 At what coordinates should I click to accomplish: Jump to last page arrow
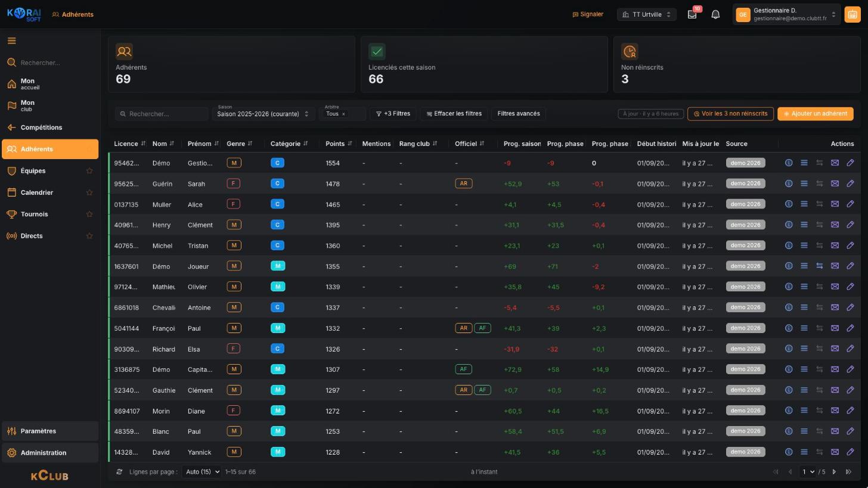tap(849, 472)
